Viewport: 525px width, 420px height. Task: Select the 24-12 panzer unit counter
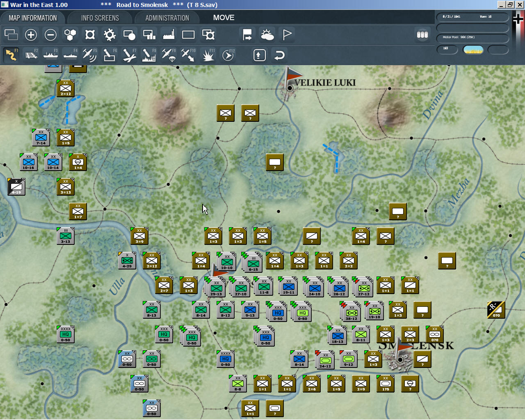(x=325, y=360)
